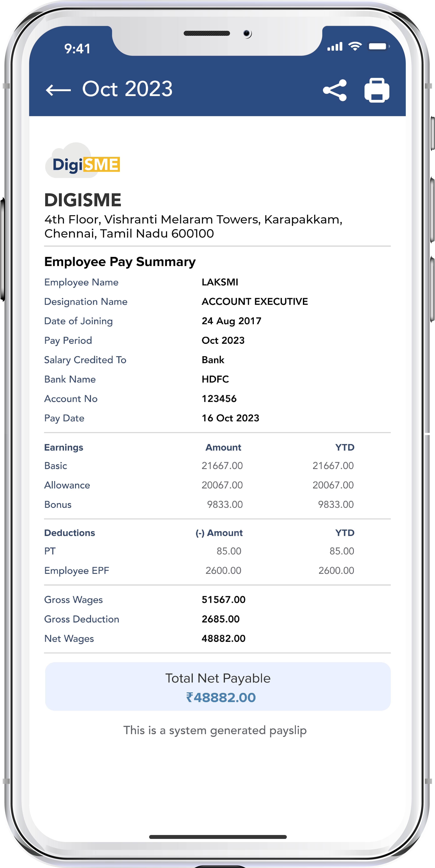The height and width of the screenshot is (868, 435).
Task: Tap joining date 24 Aug 2017
Action: point(232,321)
